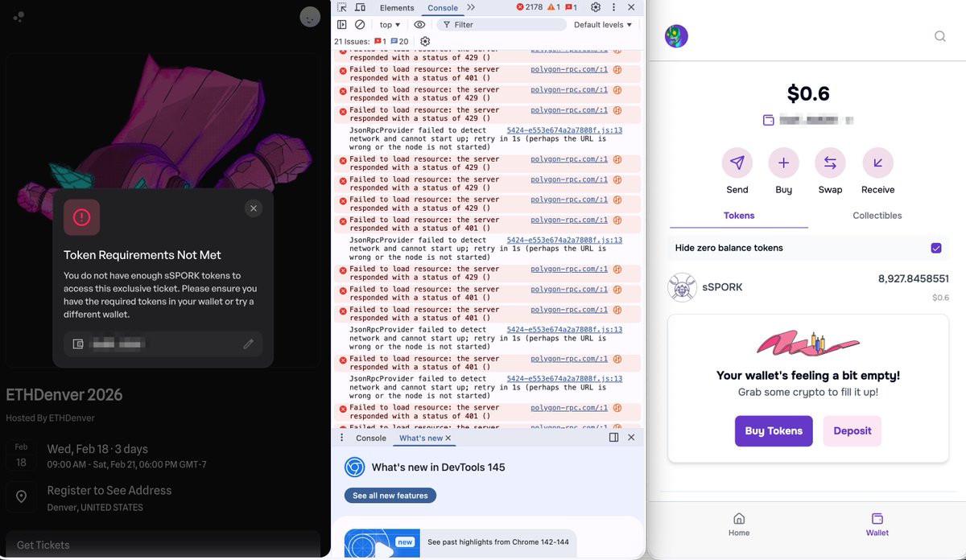
Task: Click the red alert icon in the dialog
Action: coord(81,217)
